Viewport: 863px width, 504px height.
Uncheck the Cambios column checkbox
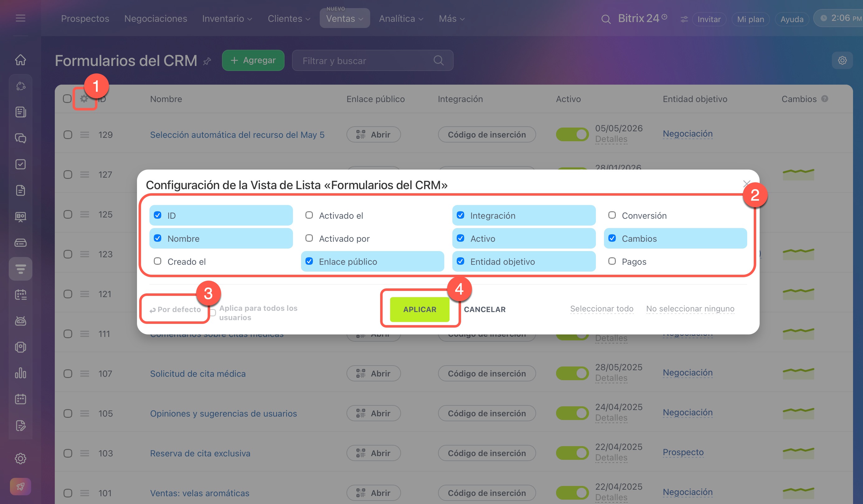[612, 238]
